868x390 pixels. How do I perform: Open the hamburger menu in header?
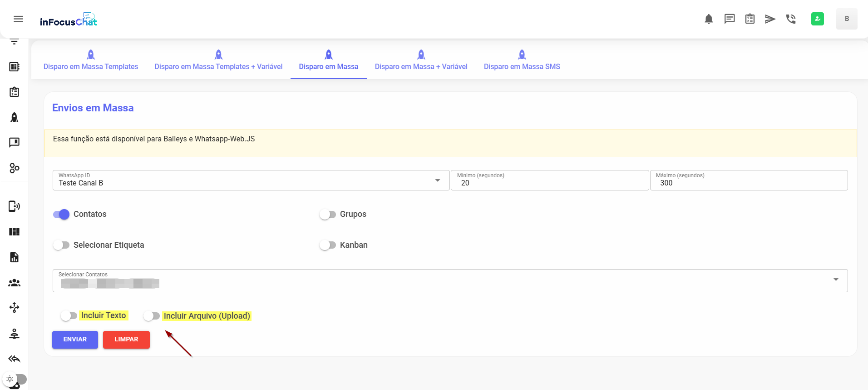(x=18, y=19)
